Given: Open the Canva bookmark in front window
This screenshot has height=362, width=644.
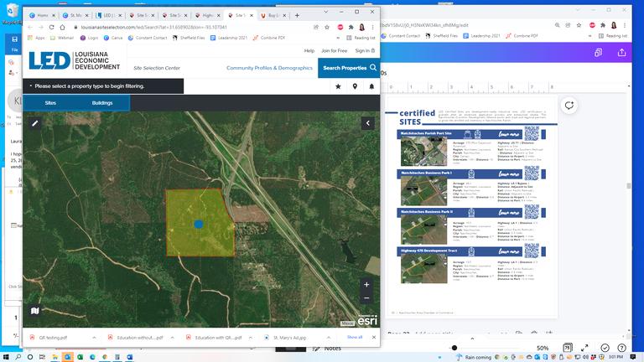Looking at the screenshot, I should tap(113, 38).
